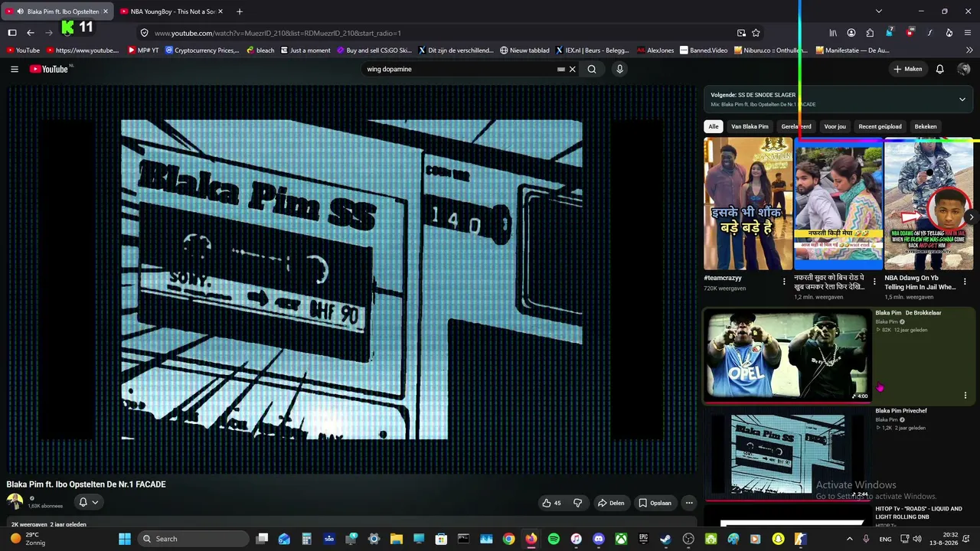Show more bookmarks with the double chevron

969,51
